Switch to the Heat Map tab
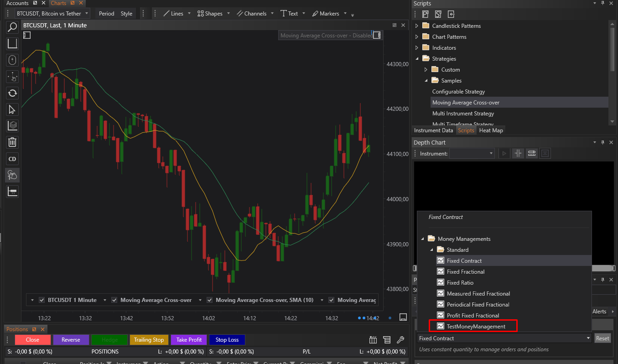This screenshot has height=364, width=618. coord(491,130)
